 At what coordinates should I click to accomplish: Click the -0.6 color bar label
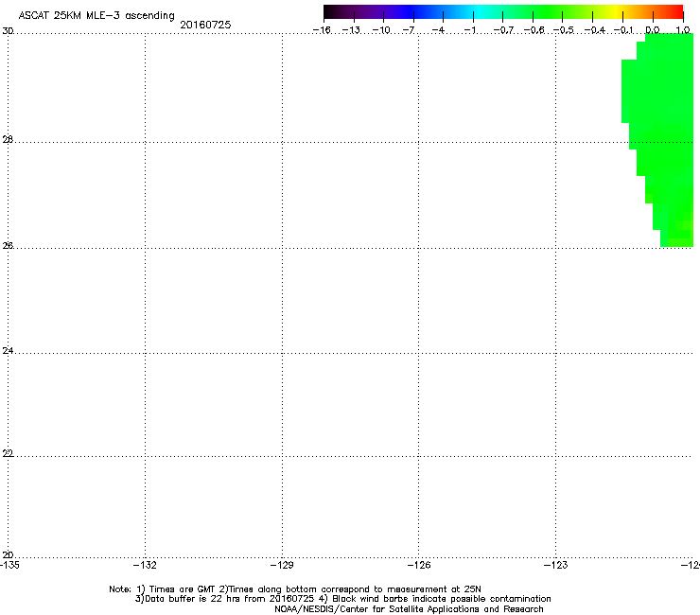tap(534, 30)
